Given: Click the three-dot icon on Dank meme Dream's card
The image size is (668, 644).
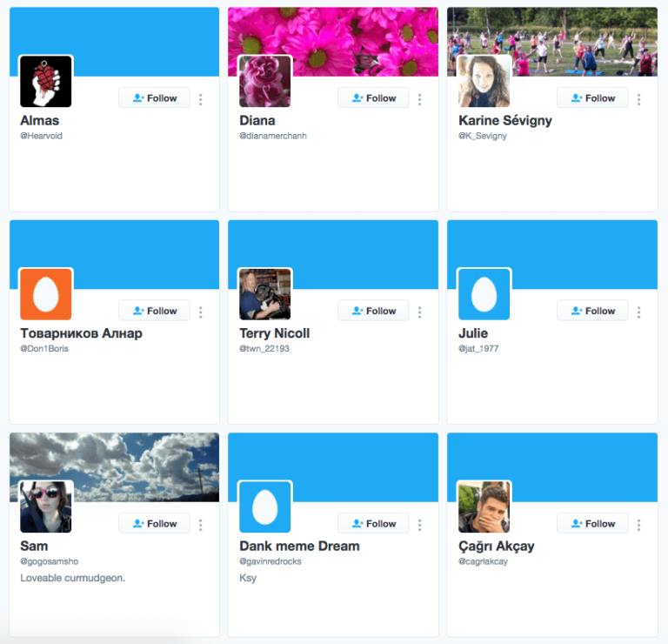Looking at the screenshot, I should (x=419, y=525).
